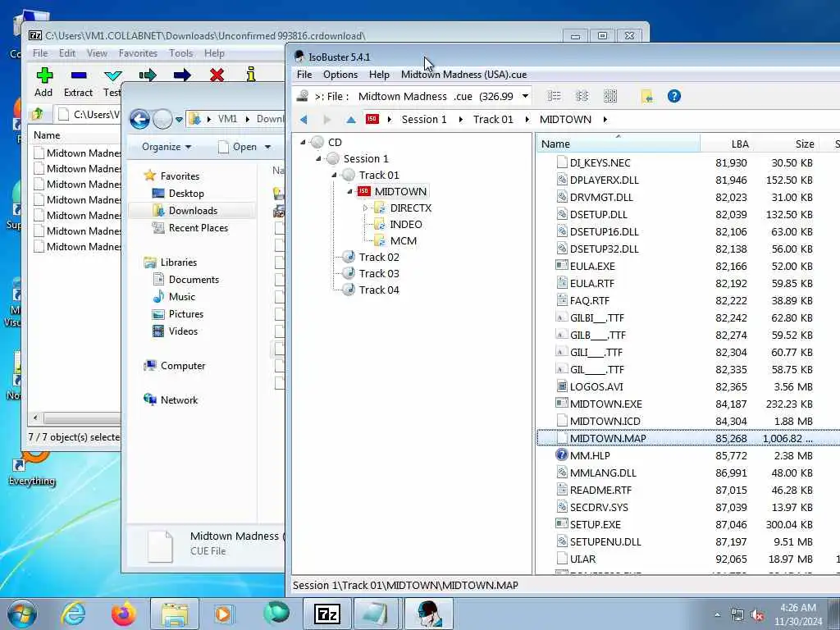The image size is (840, 630).
Task: Click IsoBuster folder-with-arrow toolbar icon
Action: 646,97
